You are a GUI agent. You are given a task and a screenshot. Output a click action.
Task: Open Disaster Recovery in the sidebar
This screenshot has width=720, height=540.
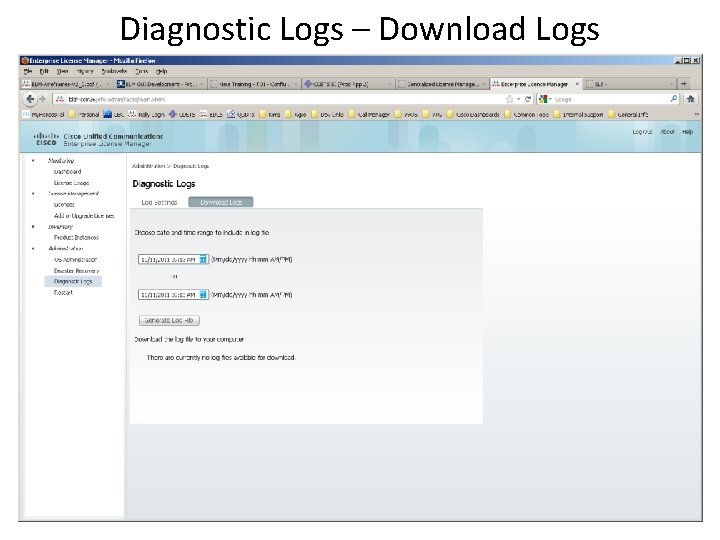tap(76, 271)
